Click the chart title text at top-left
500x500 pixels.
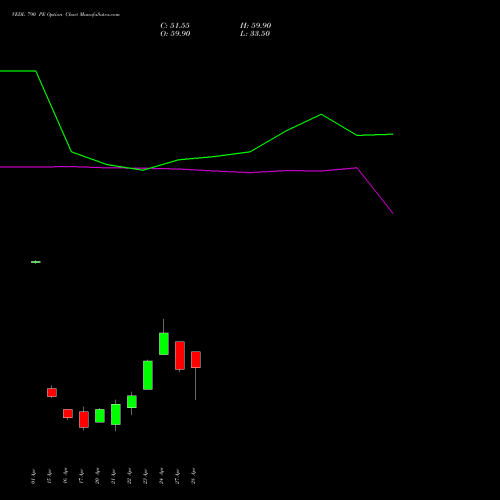tap(66, 15)
